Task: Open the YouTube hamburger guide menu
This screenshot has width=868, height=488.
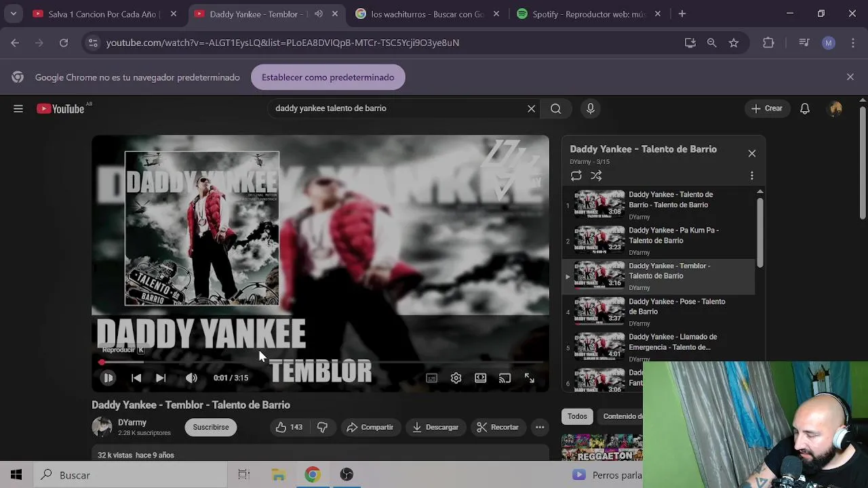Action: coord(18,108)
